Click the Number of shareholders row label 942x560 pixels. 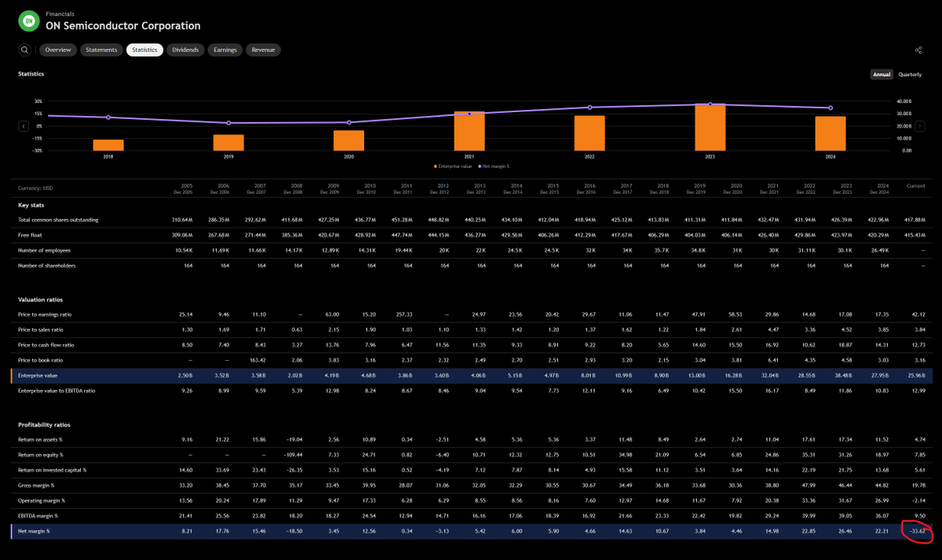pyautogui.click(x=47, y=265)
